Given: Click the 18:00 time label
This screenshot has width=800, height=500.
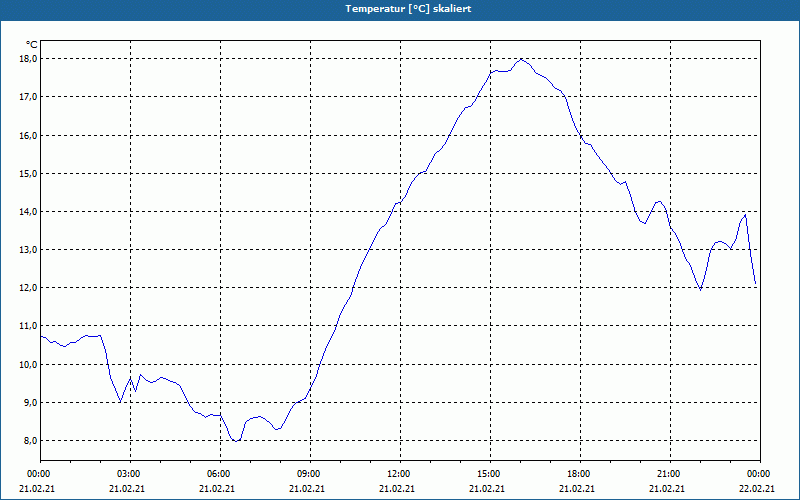Looking at the screenshot, I should tap(577, 474).
